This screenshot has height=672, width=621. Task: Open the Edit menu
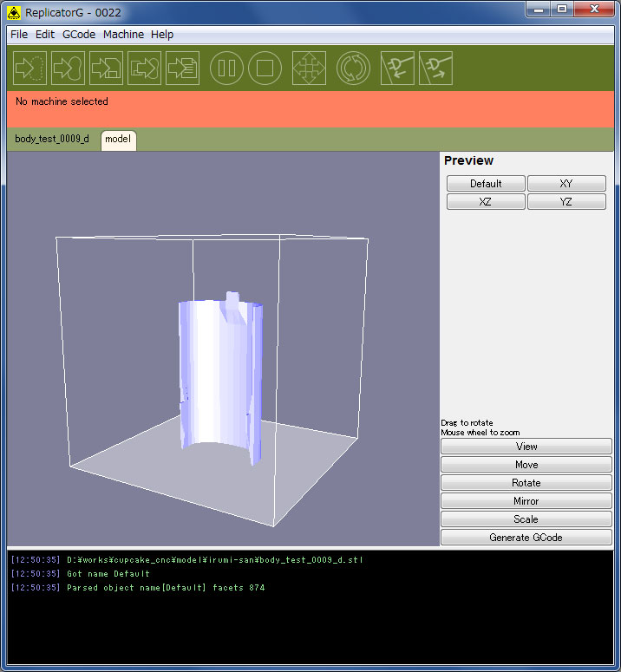(44, 35)
